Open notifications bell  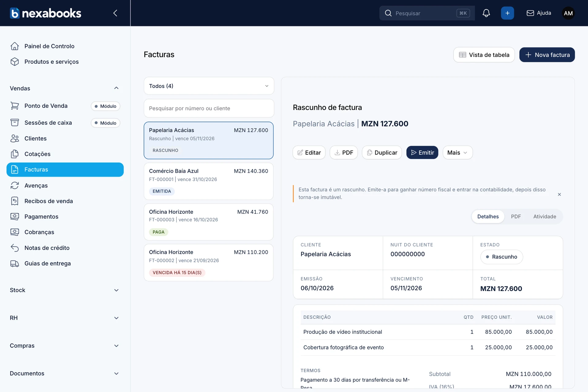[486, 13]
